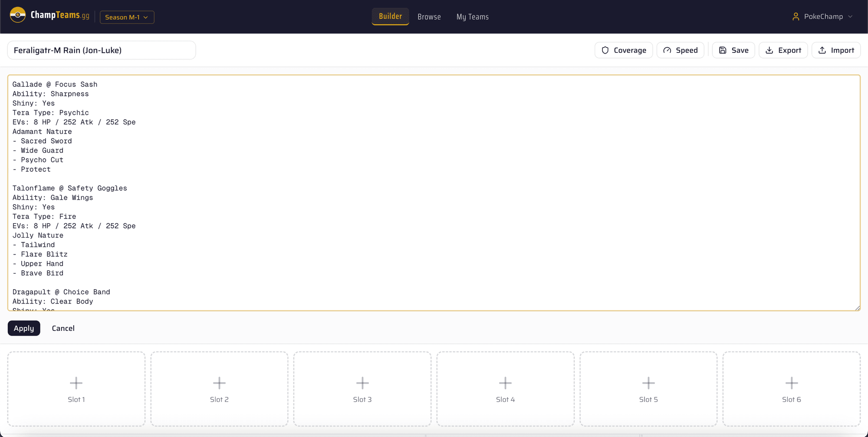
Task: Click the '- Protect' move line
Action: pos(31,169)
